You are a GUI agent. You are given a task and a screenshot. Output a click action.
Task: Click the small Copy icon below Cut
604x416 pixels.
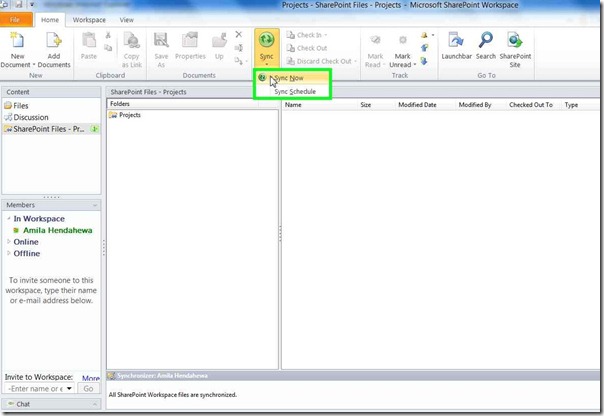[108, 48]
